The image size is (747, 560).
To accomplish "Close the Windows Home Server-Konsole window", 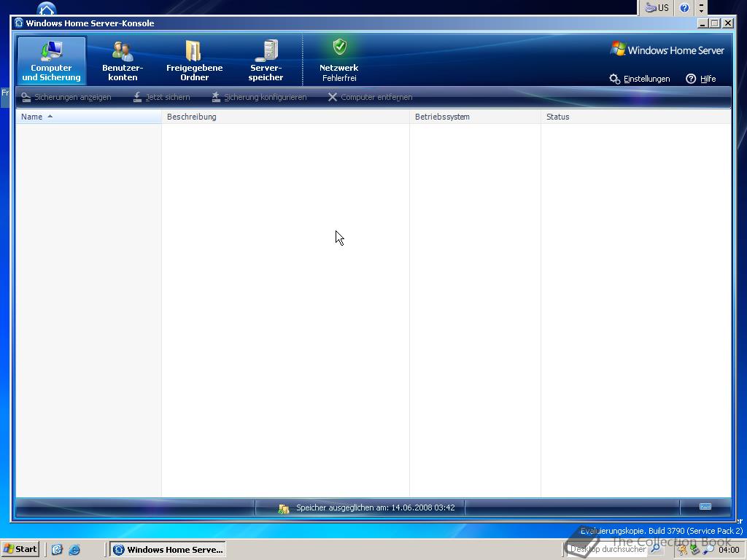I will pyautogui.click(x=728, y=23).
